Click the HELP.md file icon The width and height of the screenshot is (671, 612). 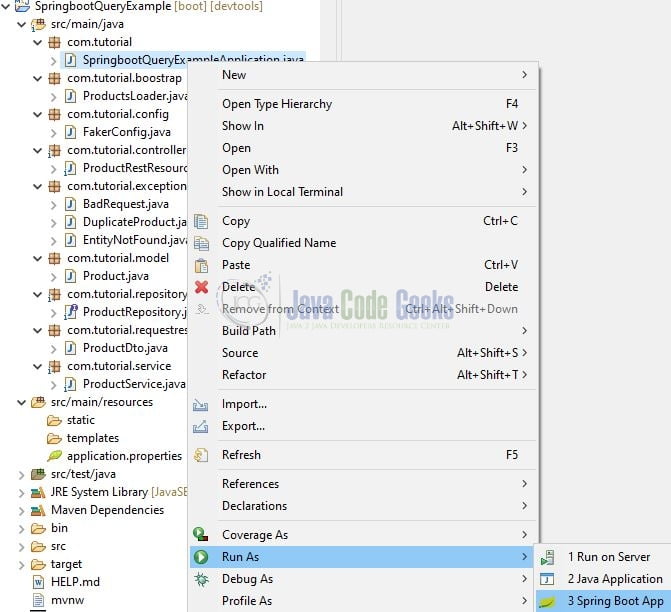tap(38, 582)
